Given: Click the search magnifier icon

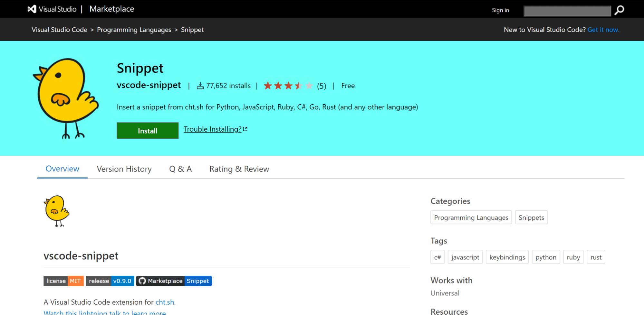Looking at the screenshot, I should tap(619, 10).
